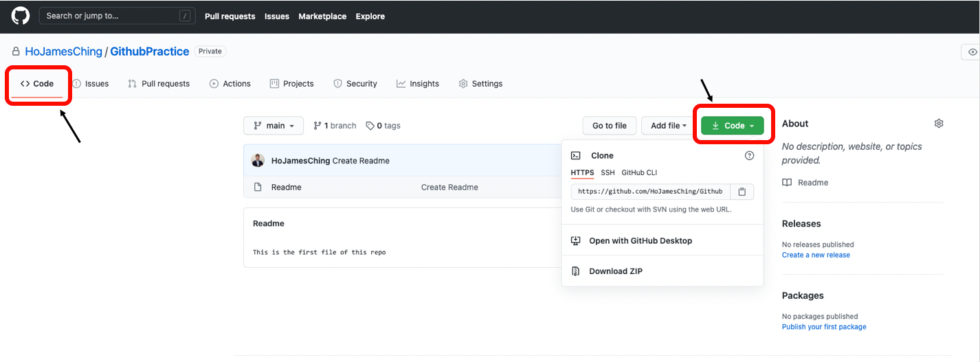Open the Clone help question-mark icon
980x362 pixels.
(749, 156)
